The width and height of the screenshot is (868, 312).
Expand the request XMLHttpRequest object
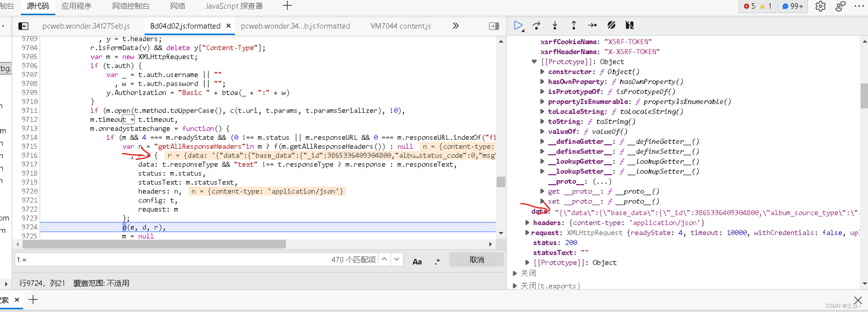(x=527, y=233)
